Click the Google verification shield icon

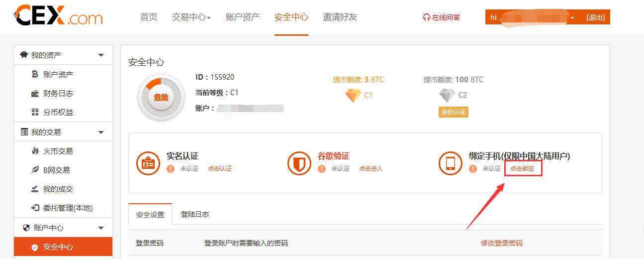[x=299, y=163]
